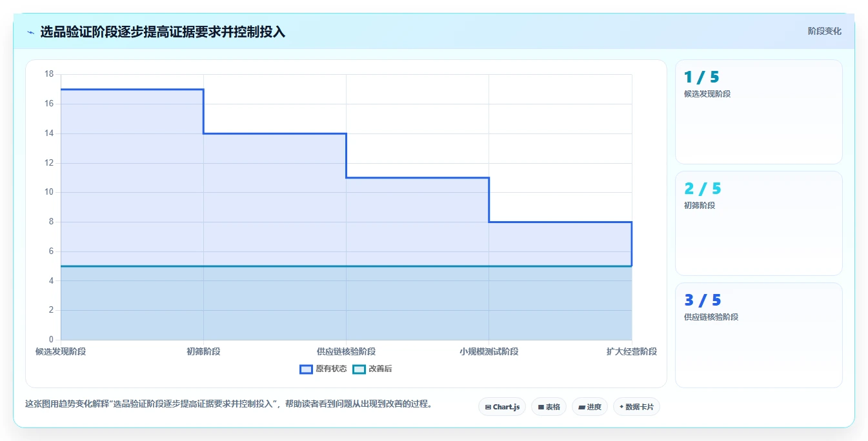Open the 2 / 5 初筛阶段 card
868x441 pixels.
(x=759, y=223)
